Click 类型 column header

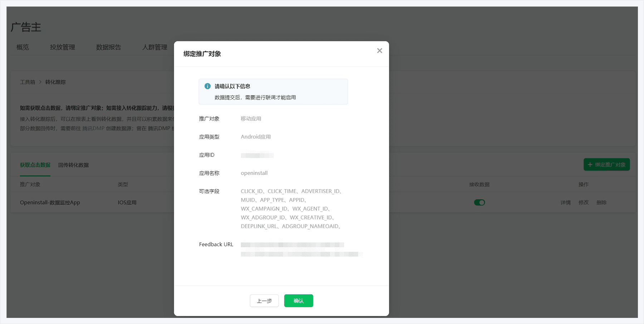pos(123,184)
